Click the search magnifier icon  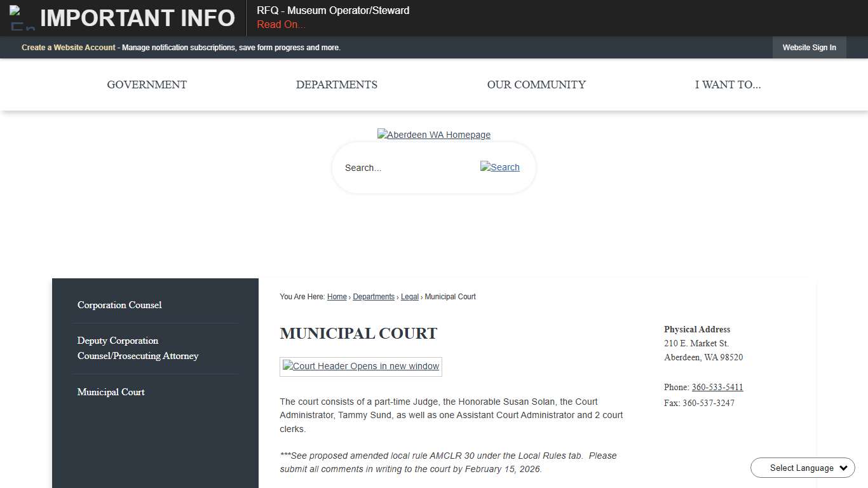[499, 167]
